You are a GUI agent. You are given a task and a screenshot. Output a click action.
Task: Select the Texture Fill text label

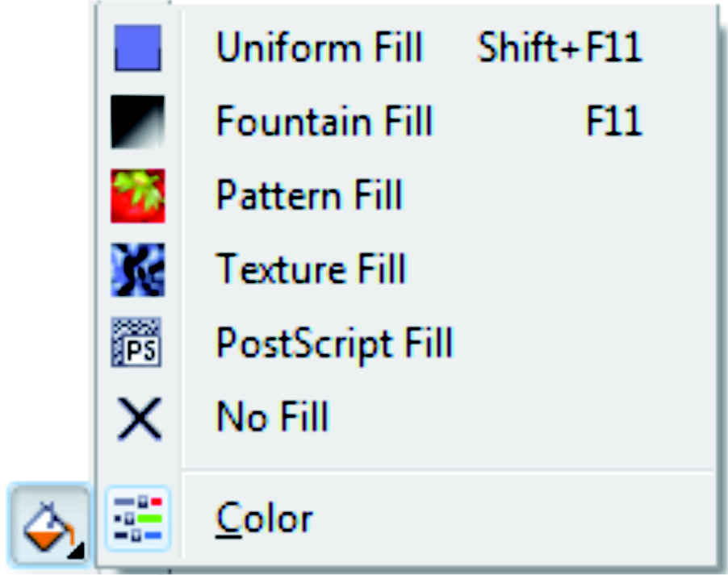point(311,269)
